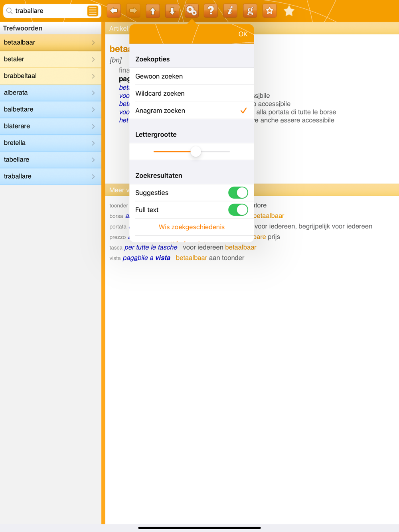Select 'brabbeltaal' in the Trefwoorden list
Image resolution: width=399 pixels, height=532 pixels.
point(51,76)
